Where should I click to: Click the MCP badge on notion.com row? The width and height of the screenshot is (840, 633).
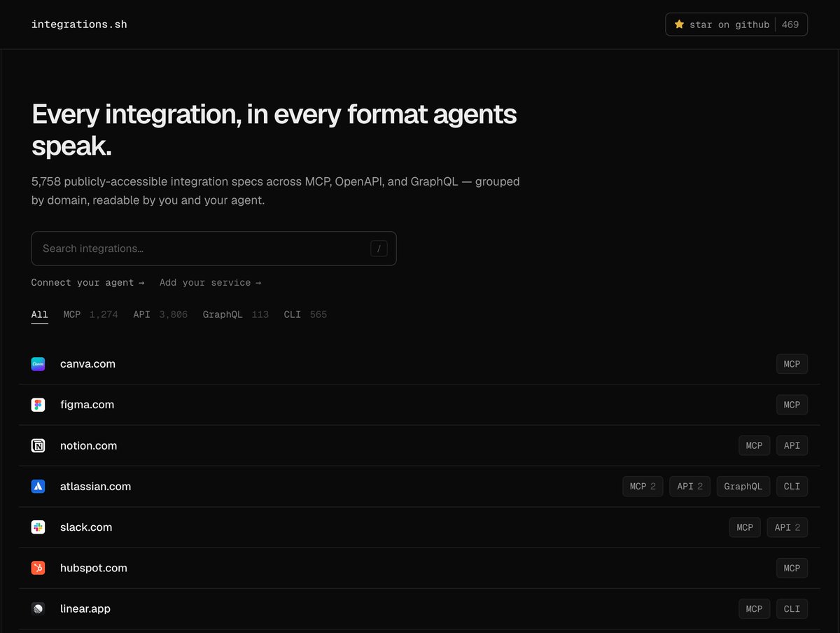pyautogui.click(x=754, y=445)
